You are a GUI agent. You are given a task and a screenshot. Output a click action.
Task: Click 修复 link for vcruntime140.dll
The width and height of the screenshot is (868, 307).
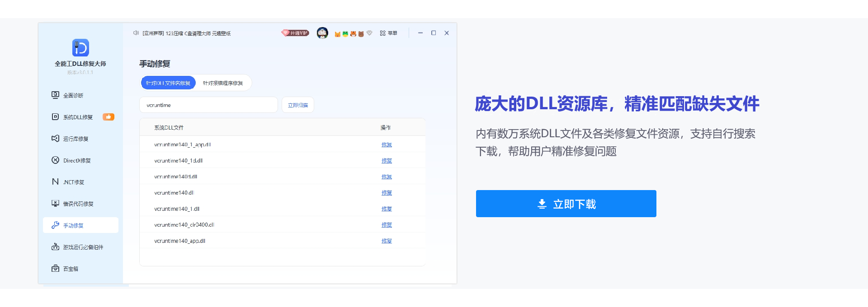(387, 193)
